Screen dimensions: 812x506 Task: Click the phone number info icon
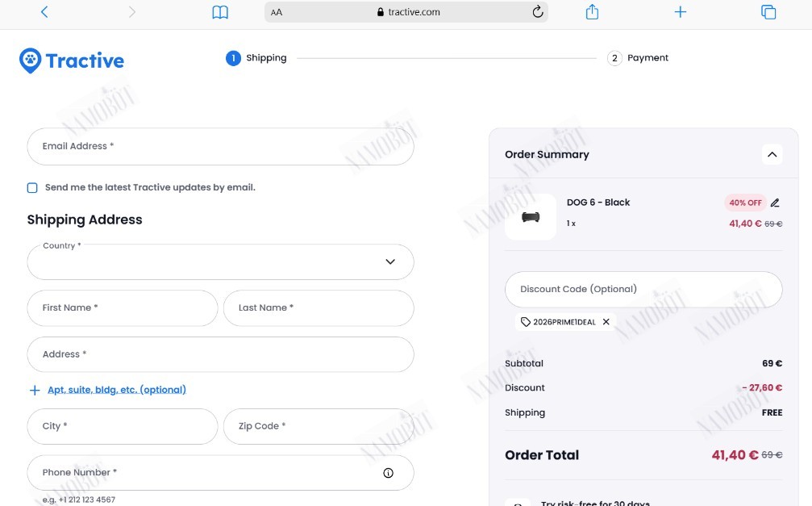389,473
